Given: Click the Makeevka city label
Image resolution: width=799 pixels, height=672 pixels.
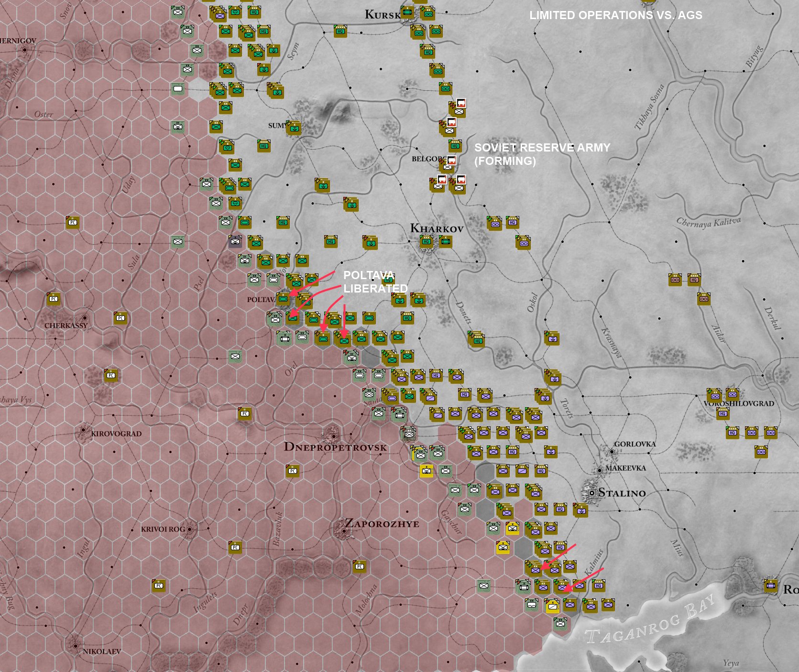Looking at the screenshot, I should [x=625, y=468].
